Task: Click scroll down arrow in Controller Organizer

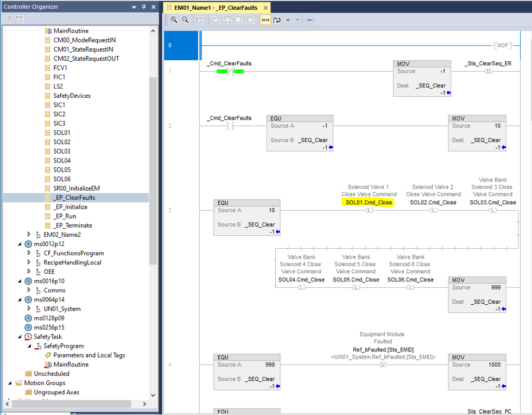Action: (153, 395)
